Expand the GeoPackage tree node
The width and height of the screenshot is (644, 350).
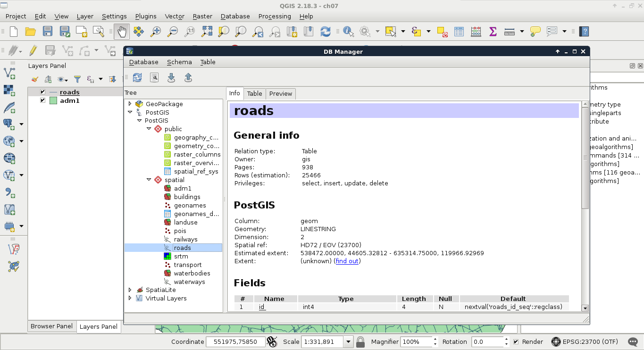pyautogui.click(x=130, y=104)
